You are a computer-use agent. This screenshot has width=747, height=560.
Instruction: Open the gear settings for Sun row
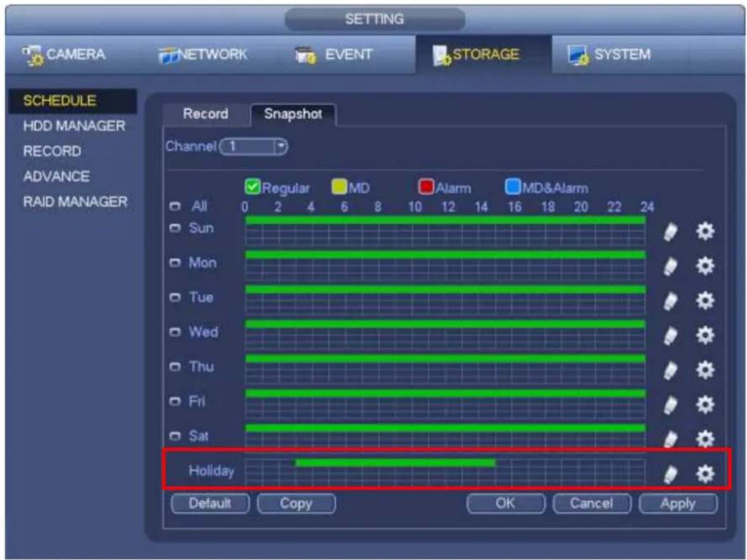pyautogui.click(x=705, y=231)
